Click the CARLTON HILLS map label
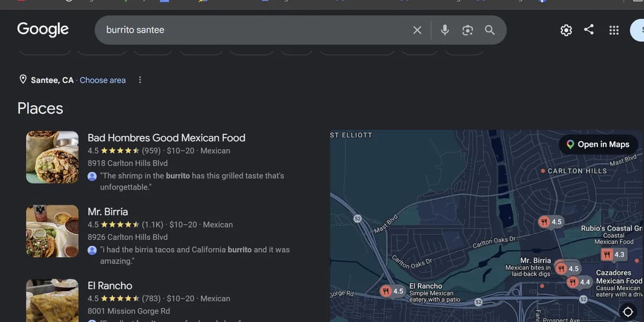This screenshot has width=644, height=322. pyautogui.click(x=577, y=171)
